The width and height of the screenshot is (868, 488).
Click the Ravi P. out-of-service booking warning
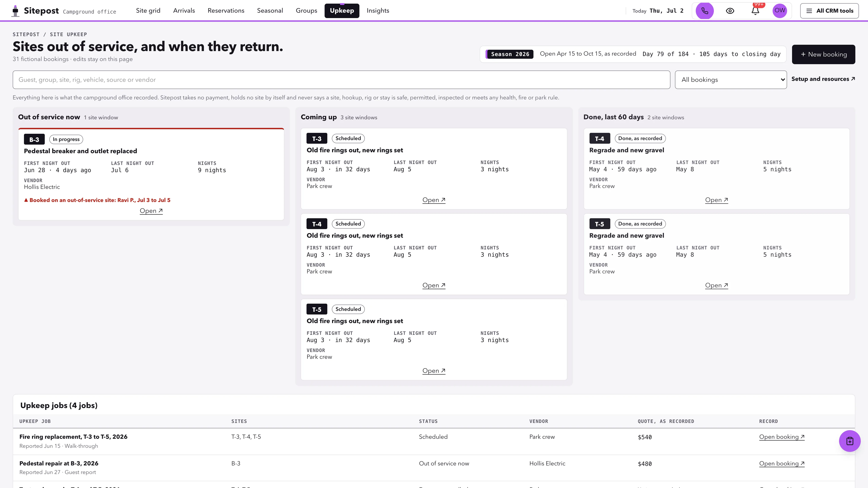point(97,200)
